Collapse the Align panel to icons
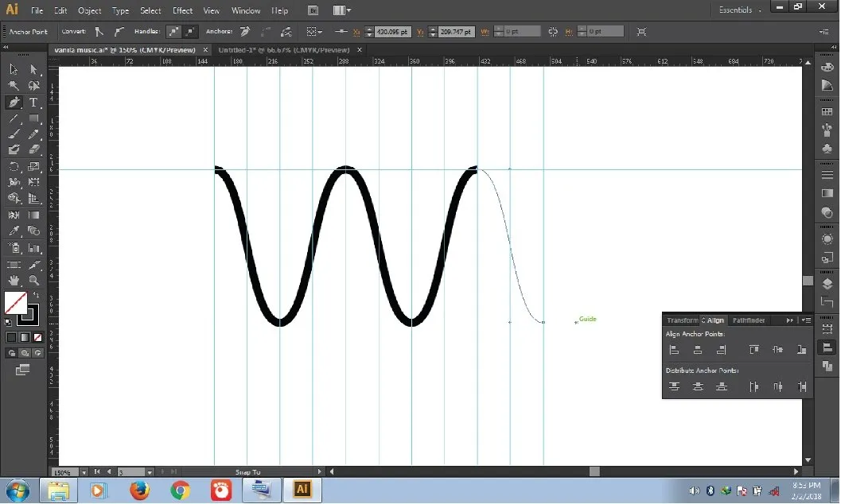The image size is (841, 504). click(789, 320)
